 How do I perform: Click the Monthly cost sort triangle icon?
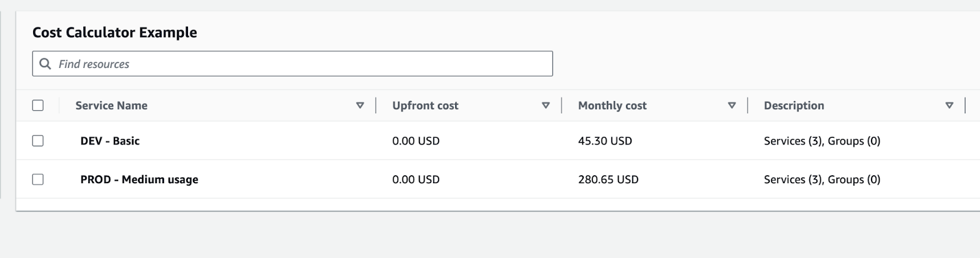pos(731,105)
